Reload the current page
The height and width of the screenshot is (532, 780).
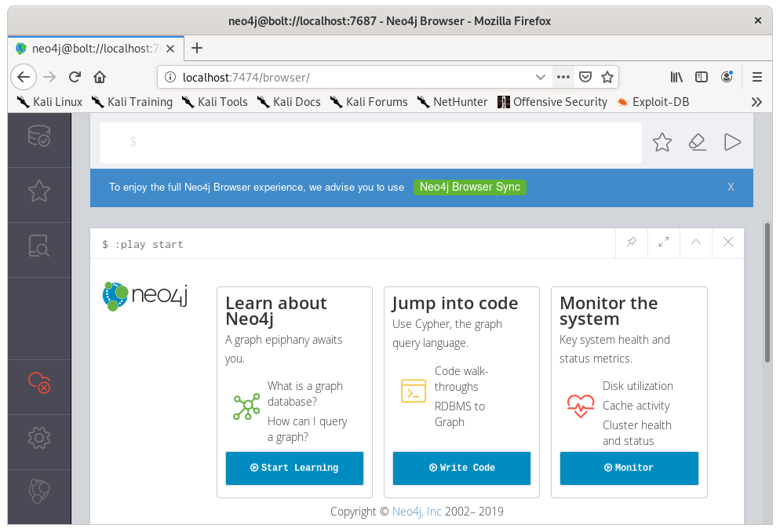click(x=75, y=77)
